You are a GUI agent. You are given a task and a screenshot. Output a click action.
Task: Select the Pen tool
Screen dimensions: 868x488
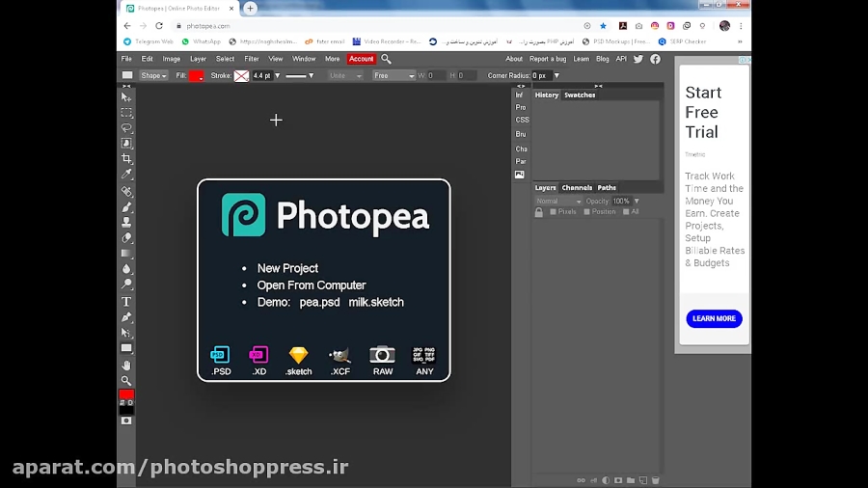pyautogui.click(x=126, y=317)
